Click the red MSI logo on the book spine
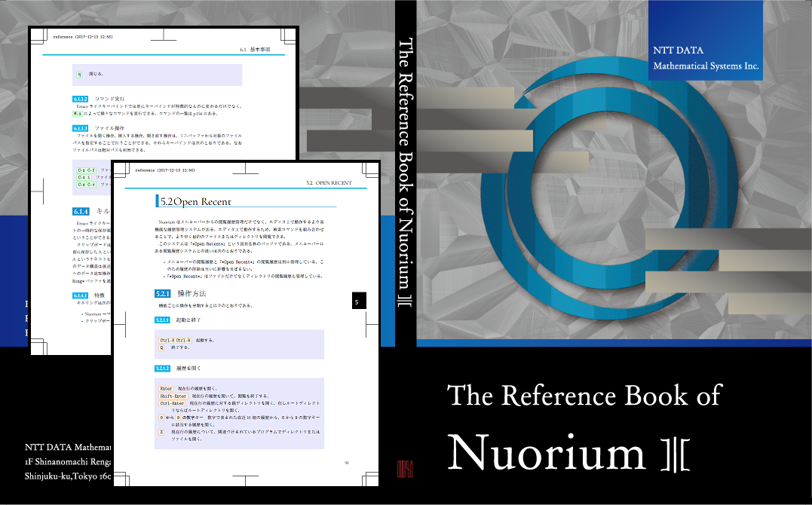The width and height of the screenshot is (812, 505). (404, 469)
